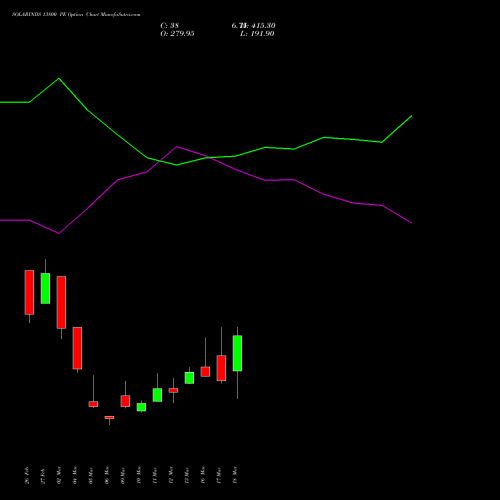Click the red candlestick for 26 Feb
The width and height of the screenshot is (500, 500).
pos(29,292)
